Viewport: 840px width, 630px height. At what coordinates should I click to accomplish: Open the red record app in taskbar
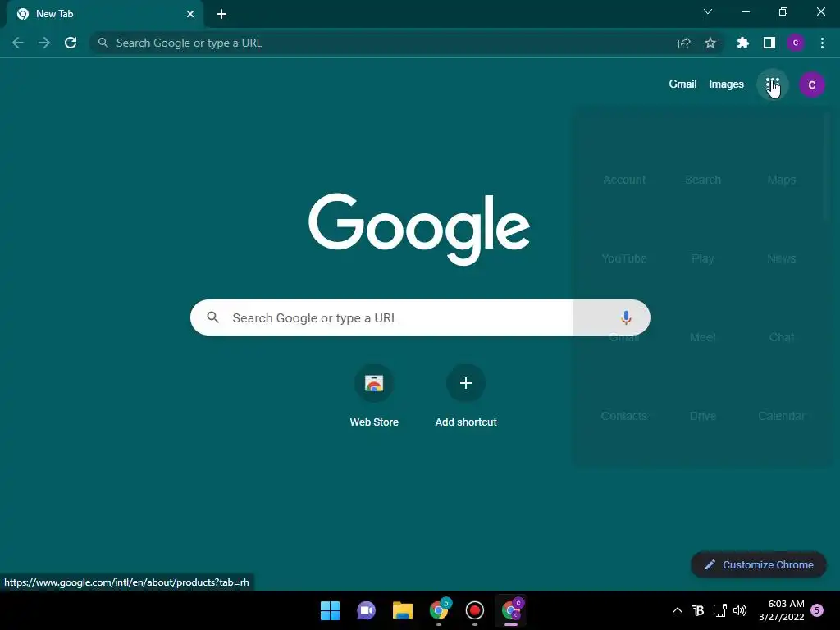point(475,610)
